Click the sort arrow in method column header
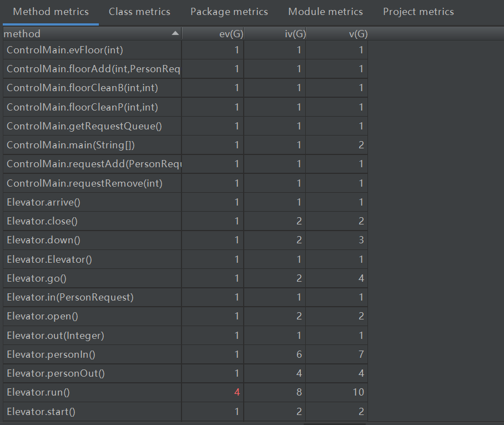The width and height of the screenshot is (504, 425). 175,34
